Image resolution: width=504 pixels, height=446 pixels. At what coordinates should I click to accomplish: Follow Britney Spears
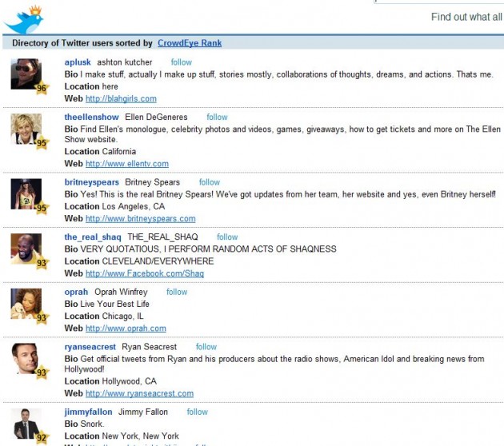point(210,182)
